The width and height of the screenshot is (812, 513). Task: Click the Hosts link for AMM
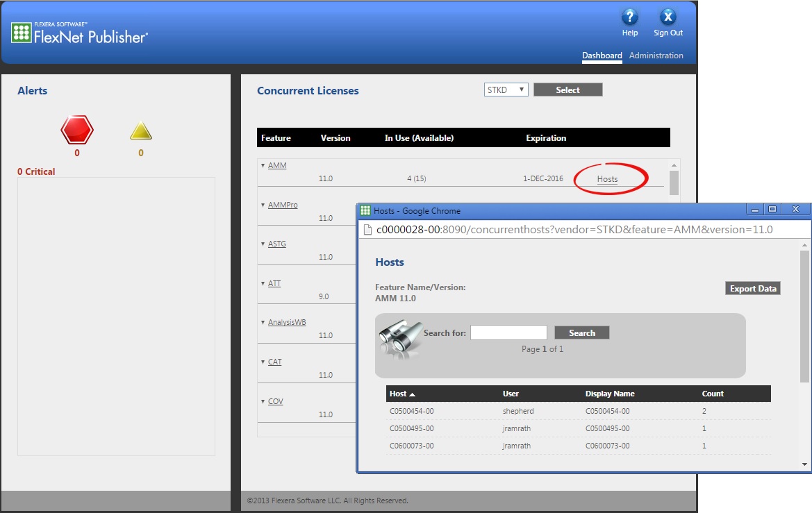[x=608, y=179]
